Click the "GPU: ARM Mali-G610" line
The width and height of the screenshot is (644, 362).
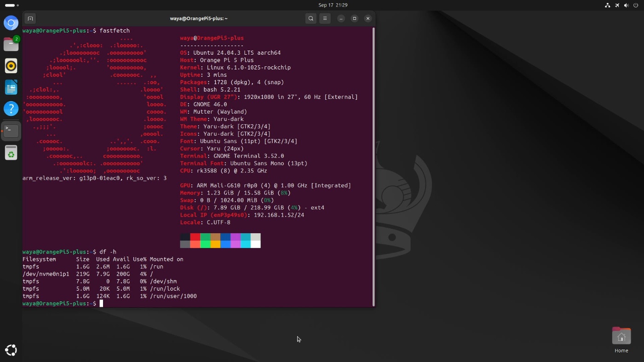click(265, 185)
